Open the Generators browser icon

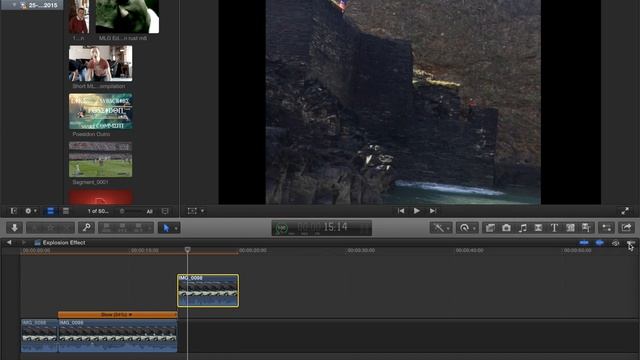click(x=570, y=228)
